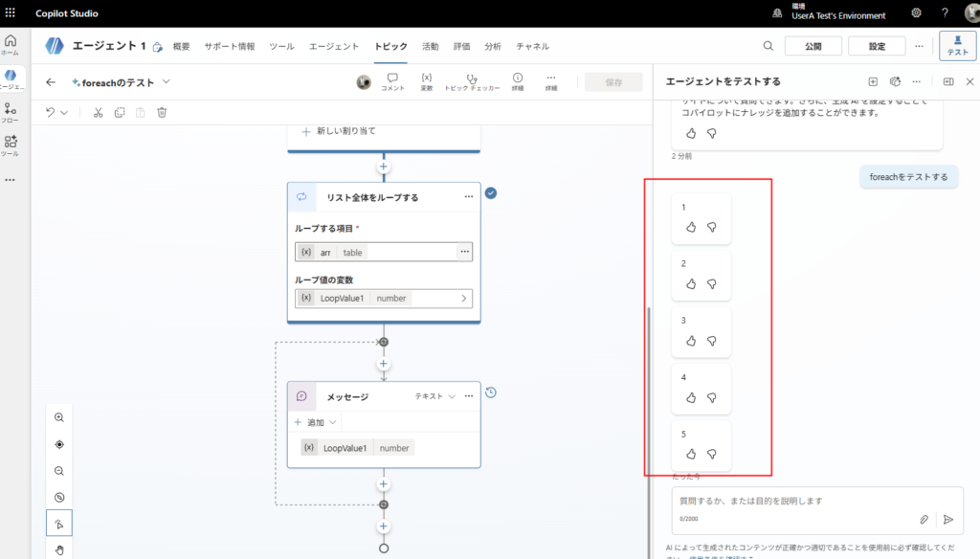Open the LoopValue1 loop variable field
This screenshot has height=559, width=980.
(384, 298)
